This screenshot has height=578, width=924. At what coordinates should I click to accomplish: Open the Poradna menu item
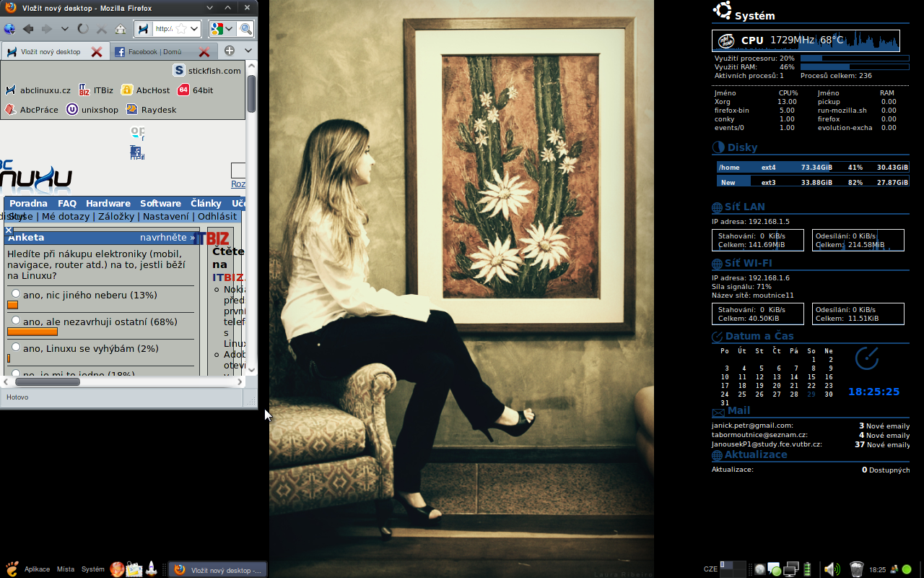[28, 204]
